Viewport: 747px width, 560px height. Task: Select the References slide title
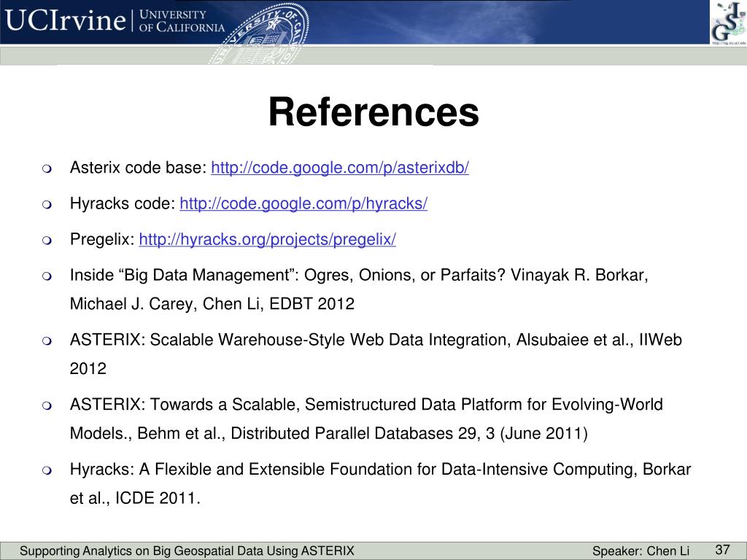[374, 112]
